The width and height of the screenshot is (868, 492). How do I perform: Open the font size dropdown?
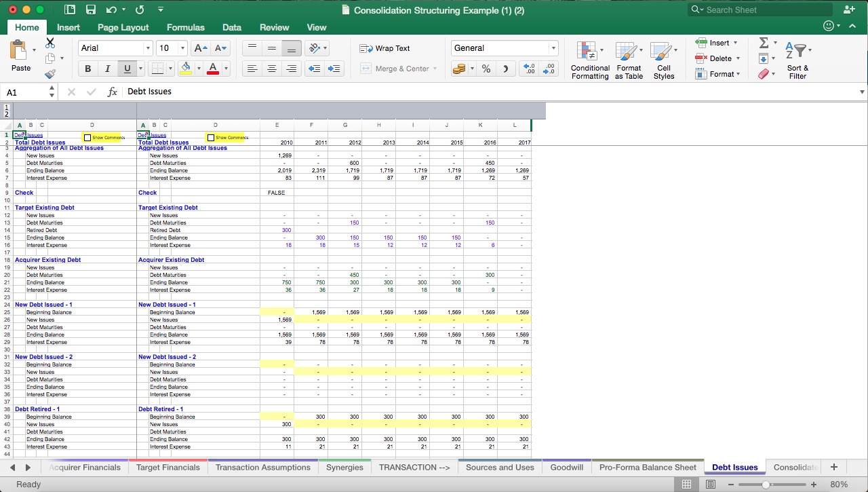click(x=182, y=48)
